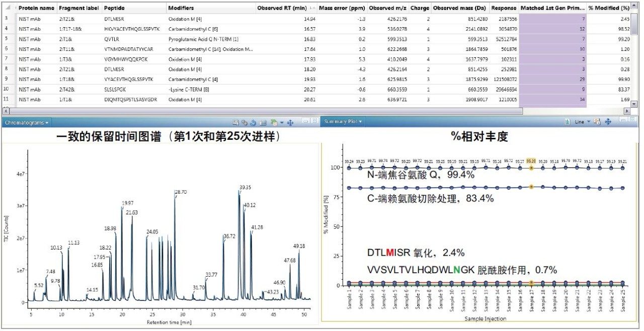The height and width of the screenshot is (331, 644).
Task: Maximize the Summary Plot panel
Action: coord(633,120)
